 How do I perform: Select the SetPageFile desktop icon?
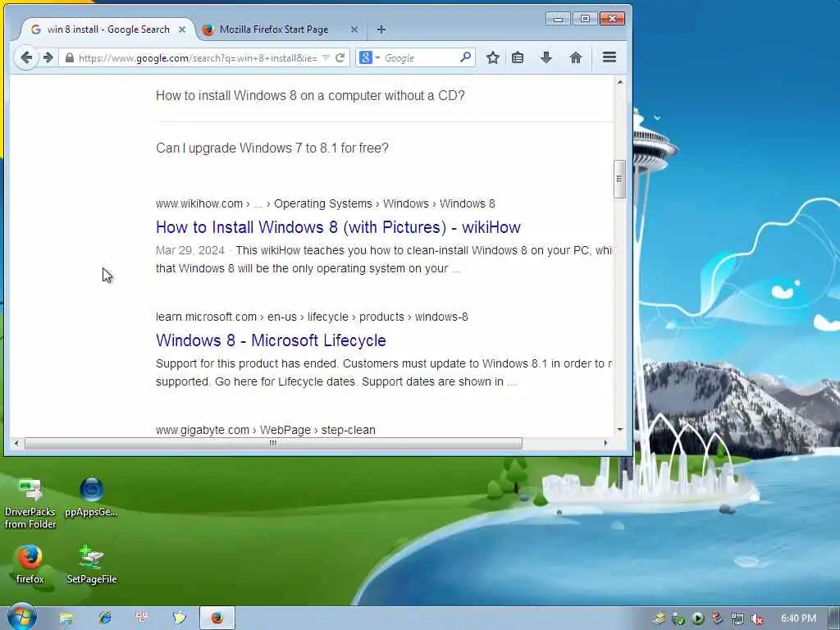(x=91, y=564)
